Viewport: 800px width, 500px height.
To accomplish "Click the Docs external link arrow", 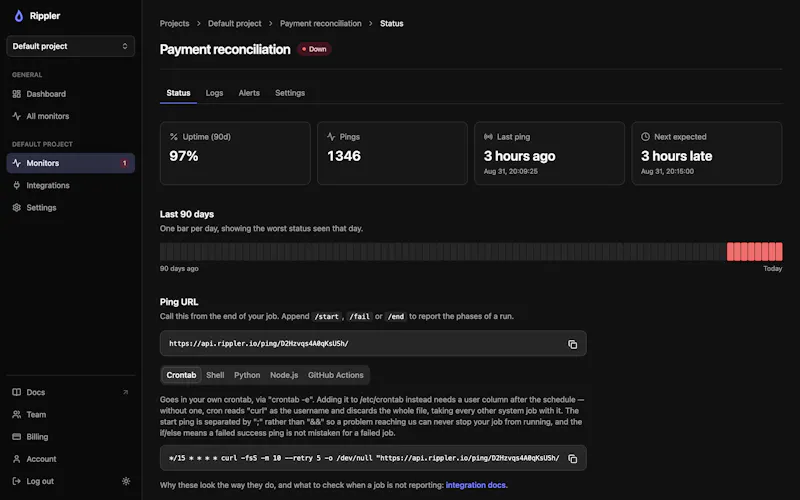I will click(126, 392).
